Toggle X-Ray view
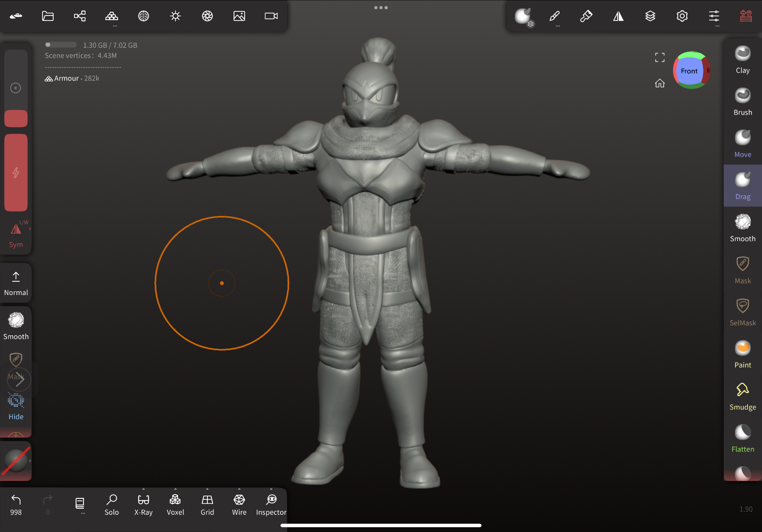Viewport: 762px width, 532px height. pyautogui.click(x=143, y=505)
